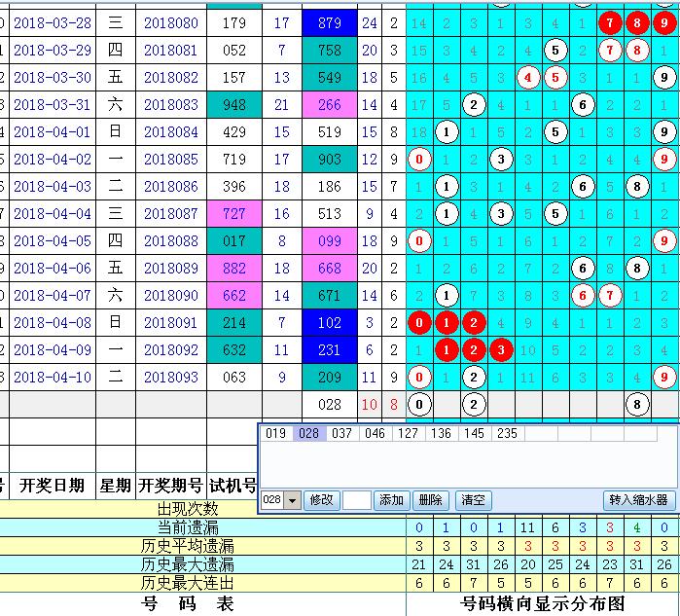
Task: Click the 转入缩水器 button
Action: 638,500
